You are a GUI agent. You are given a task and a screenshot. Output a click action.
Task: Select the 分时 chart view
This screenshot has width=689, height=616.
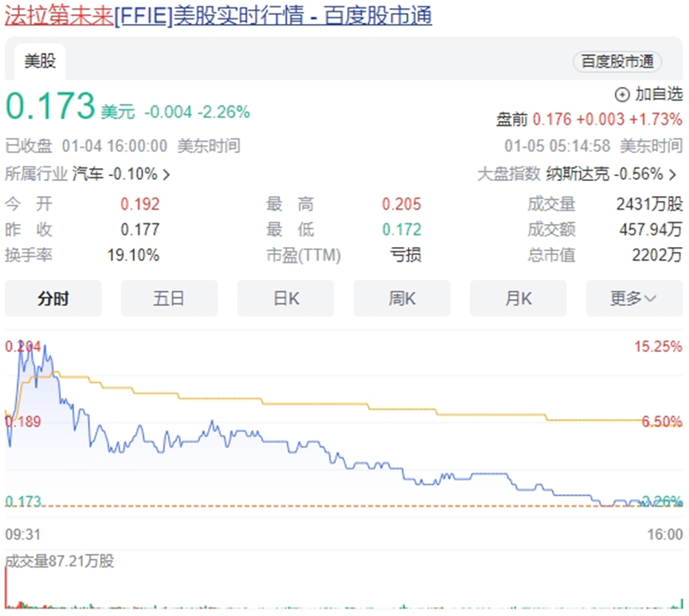[x=53, y=298]
